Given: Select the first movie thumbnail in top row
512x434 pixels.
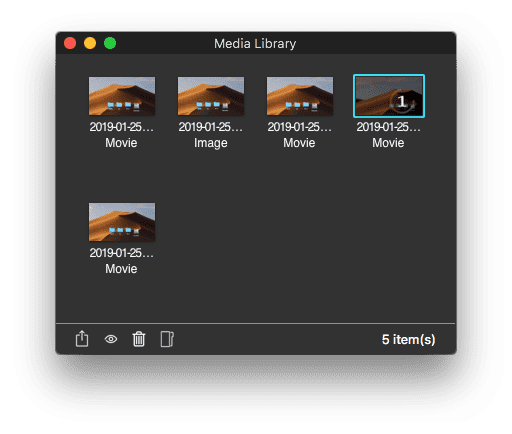Looking at the screenshot, I should [x=122, y=96].
